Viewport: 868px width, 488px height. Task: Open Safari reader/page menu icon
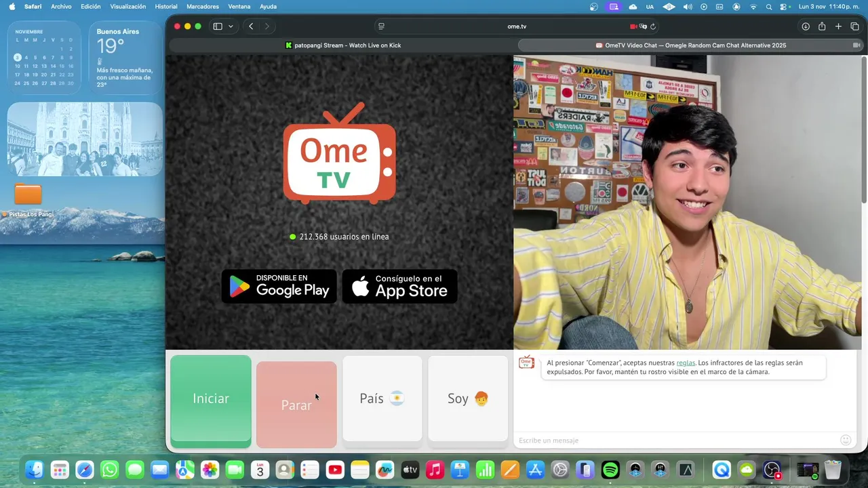[381, 26]
